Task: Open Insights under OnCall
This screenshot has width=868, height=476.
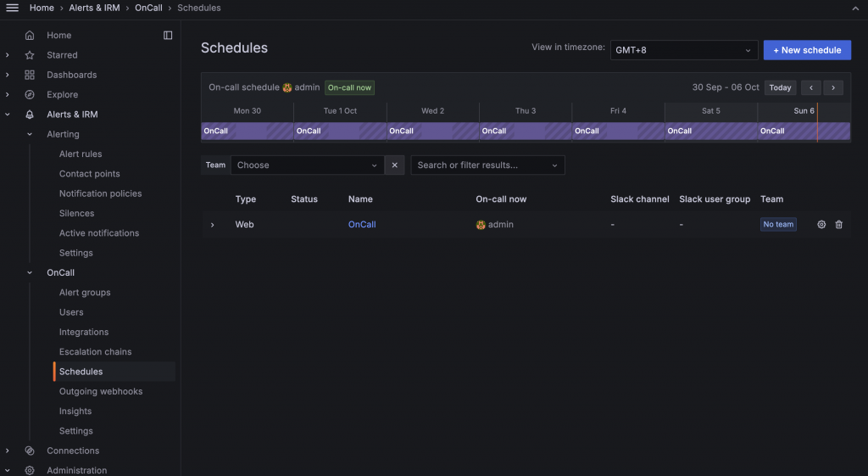Action: (x=75, y=412)
